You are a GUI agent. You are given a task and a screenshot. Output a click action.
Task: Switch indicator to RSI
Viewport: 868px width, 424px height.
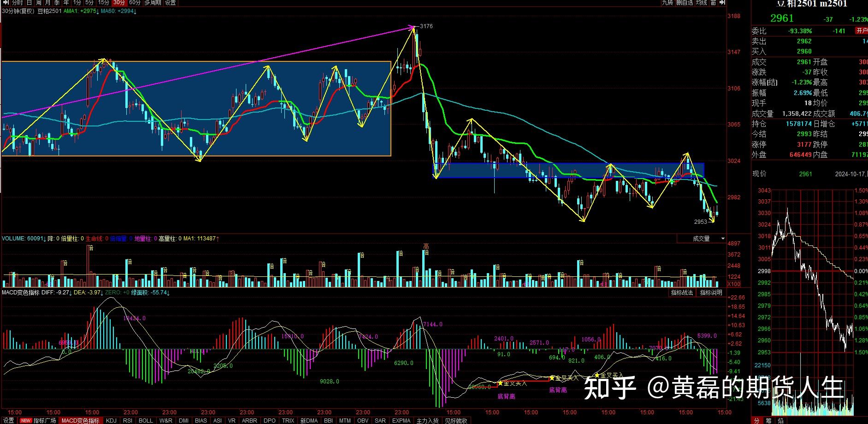128,421
